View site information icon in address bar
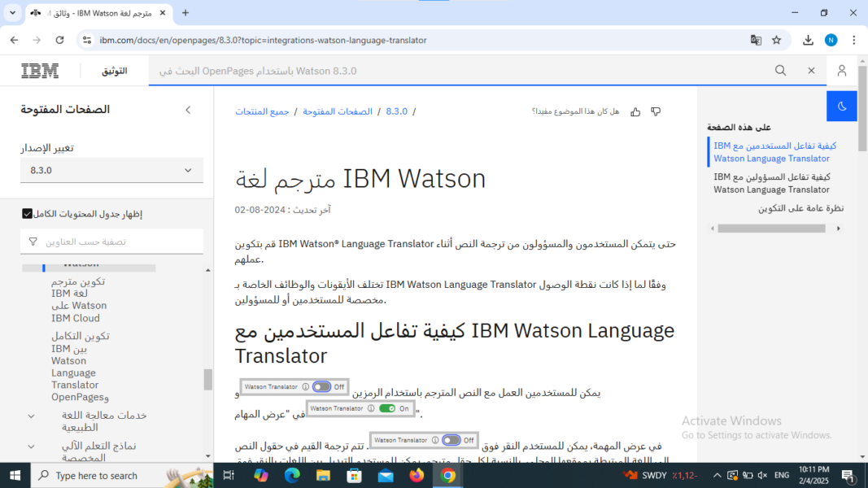The height and width of the screenshot is (488, 868). pyautogui.click(x=87, y=40)
